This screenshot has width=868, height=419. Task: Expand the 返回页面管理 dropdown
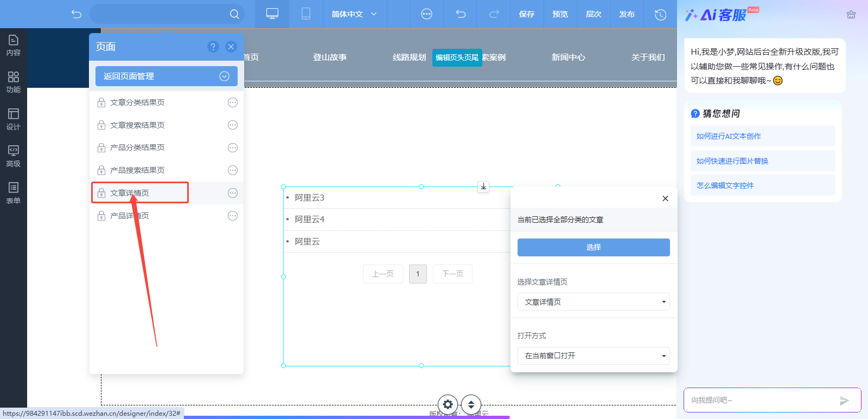[224, 76]
